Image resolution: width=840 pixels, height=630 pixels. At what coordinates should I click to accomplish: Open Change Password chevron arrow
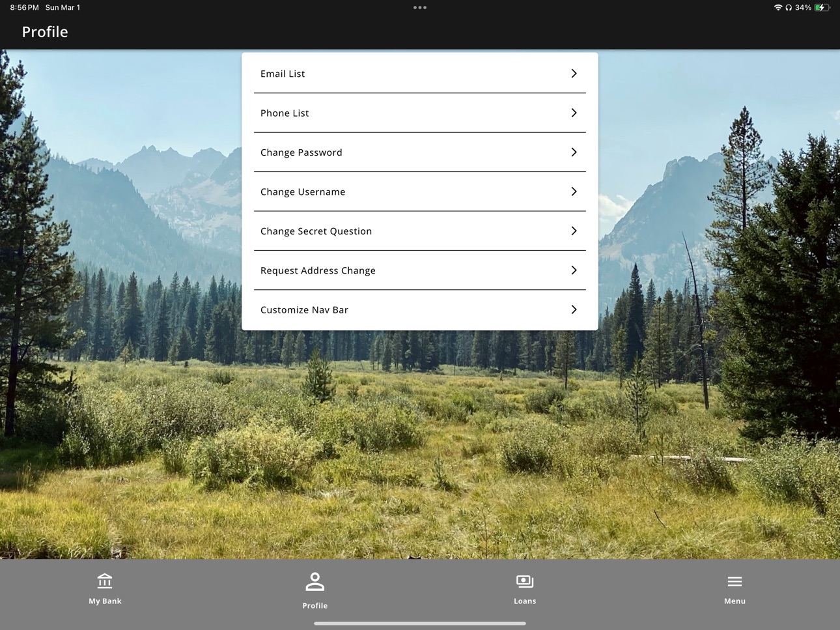point(574,152)
